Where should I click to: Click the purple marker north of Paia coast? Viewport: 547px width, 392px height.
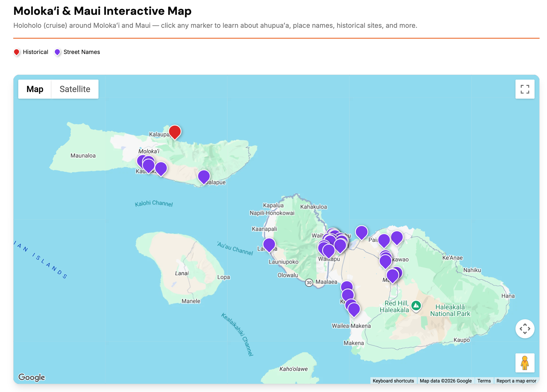[x=361, y=232]
